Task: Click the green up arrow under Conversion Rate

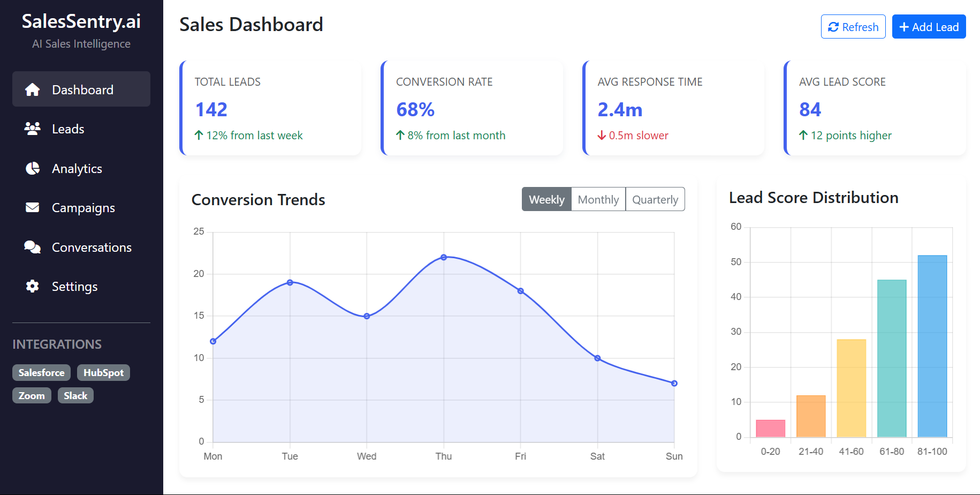Action: click(400, 135)
